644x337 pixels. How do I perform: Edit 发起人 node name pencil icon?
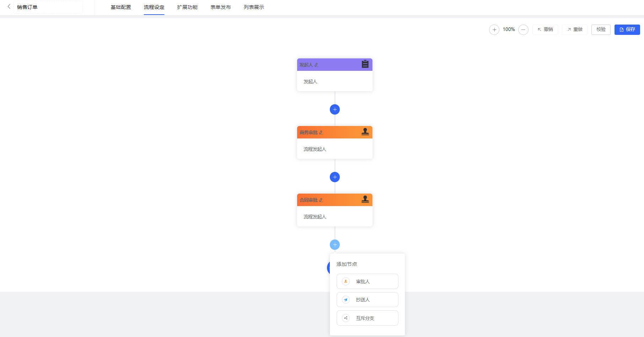pyautogui.click(x=316, y=65)
